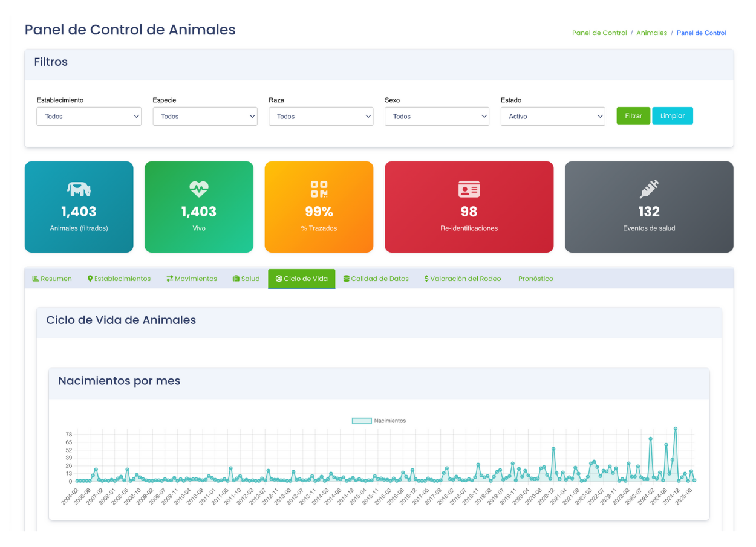The height and width of the screenshot is (547, 756).
Task: Change the Estado dropdown set to Activo
Action: (x=553, y=117)
